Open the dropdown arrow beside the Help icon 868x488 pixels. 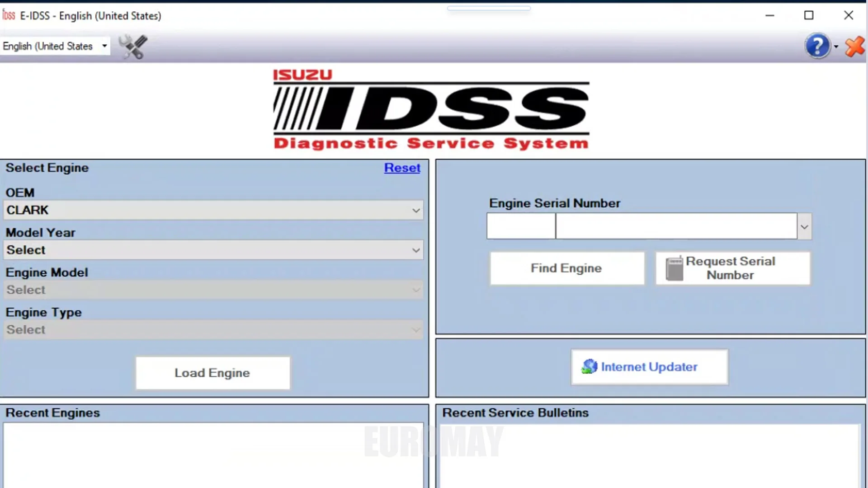837,46
